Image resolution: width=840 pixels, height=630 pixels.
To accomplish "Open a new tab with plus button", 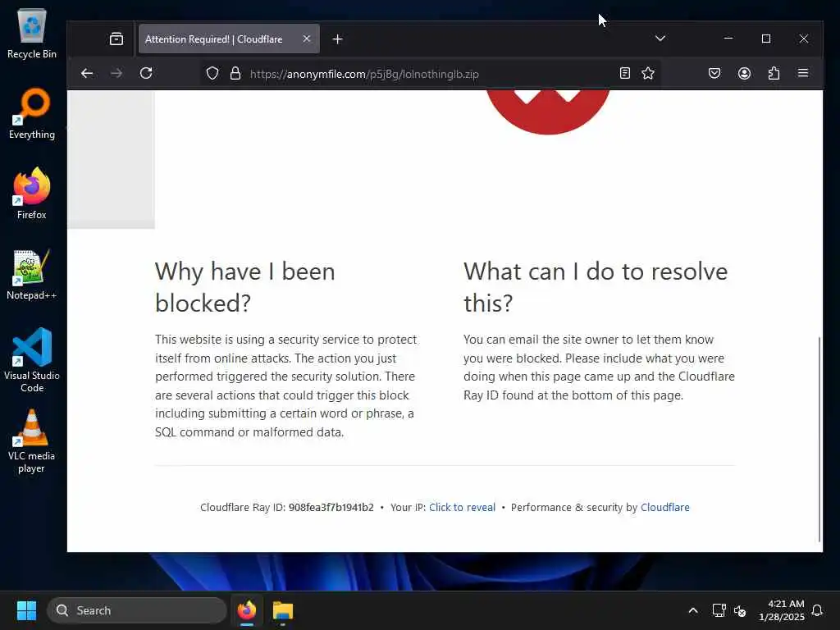I will [337, 39].
